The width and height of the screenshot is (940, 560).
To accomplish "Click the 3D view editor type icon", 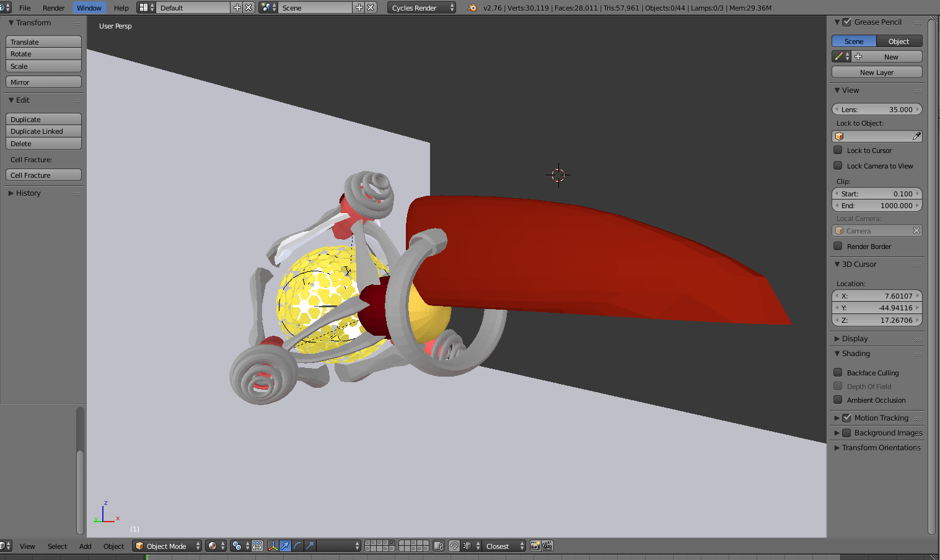I will 6,546.
